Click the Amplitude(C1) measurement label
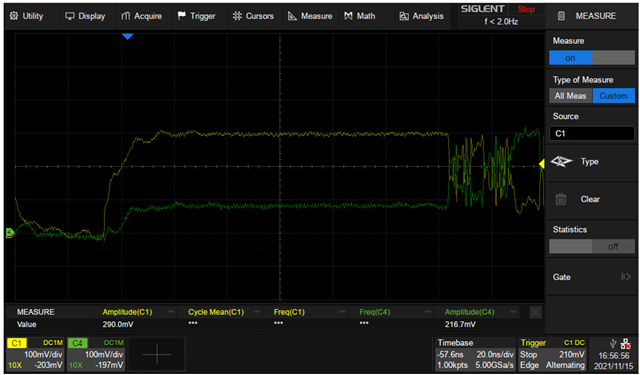640x375 pixels. (127, 312)
